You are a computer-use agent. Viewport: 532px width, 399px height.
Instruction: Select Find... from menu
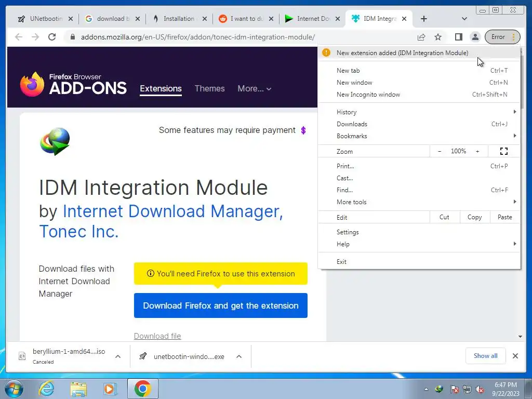tap(419, 190)
